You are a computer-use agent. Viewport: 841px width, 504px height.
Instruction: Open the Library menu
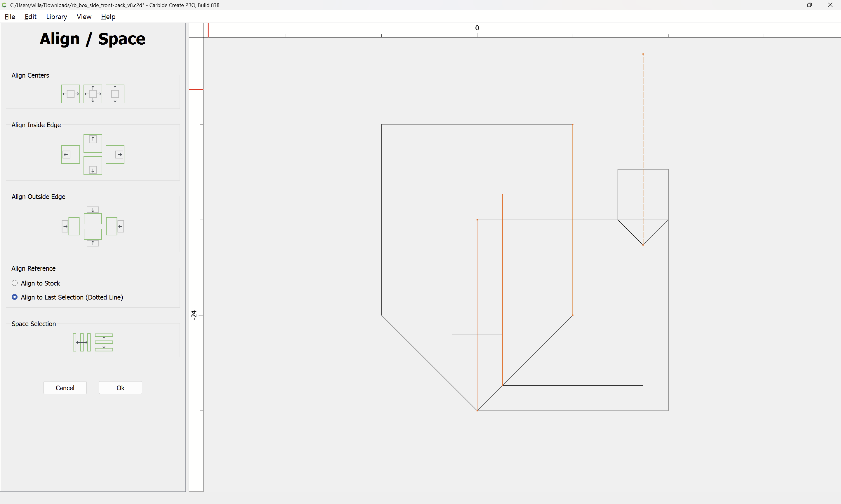pos(56,17)
